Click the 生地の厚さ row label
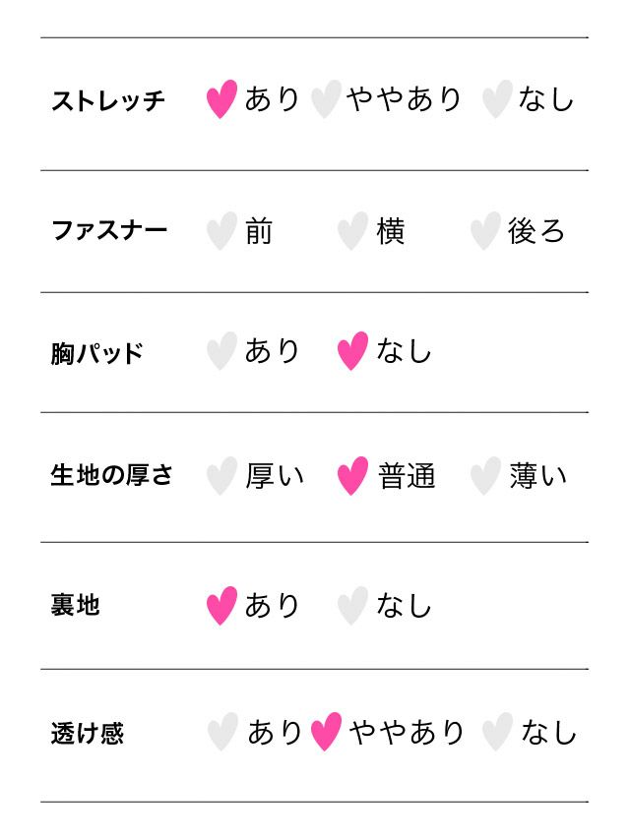Viewport: 630px width, 840px height. pyautogui.click(x=111, y=475)
